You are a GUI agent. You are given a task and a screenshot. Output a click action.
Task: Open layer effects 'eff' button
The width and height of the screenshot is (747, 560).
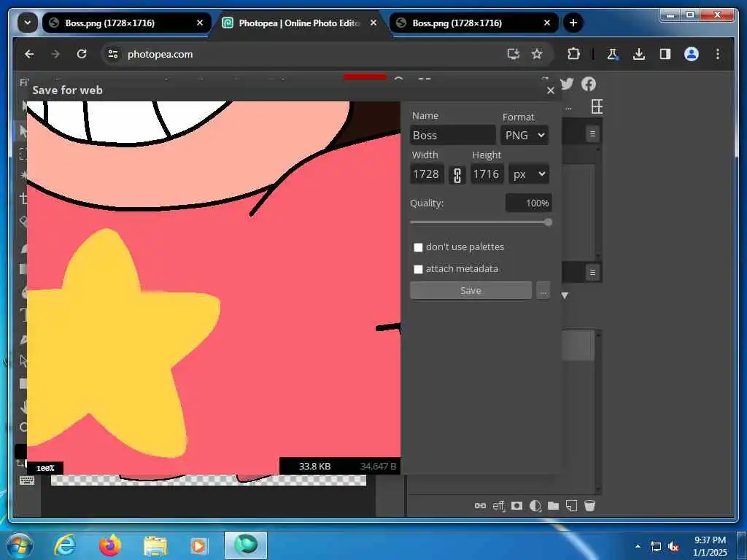click(x=498, y=506)
